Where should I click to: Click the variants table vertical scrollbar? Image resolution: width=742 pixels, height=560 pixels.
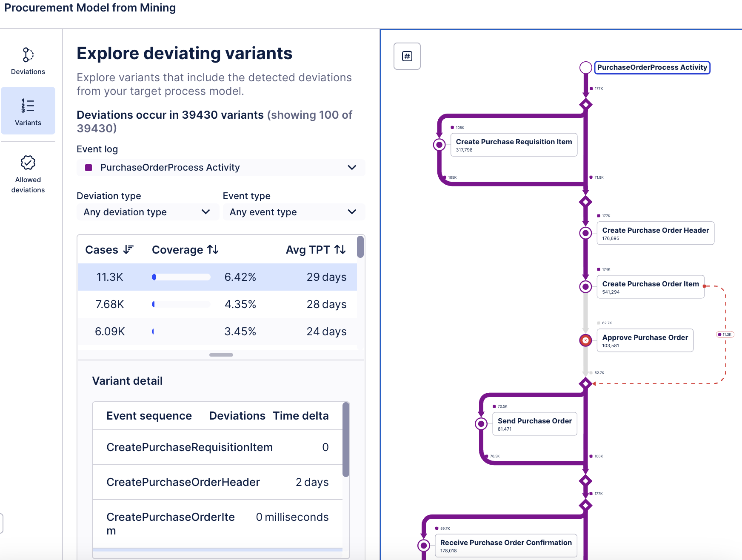[360, 247]
